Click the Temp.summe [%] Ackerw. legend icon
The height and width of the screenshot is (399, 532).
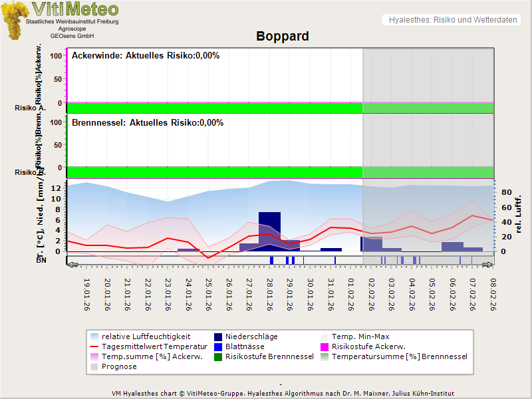pyautogui.click(x=94, y=356)
